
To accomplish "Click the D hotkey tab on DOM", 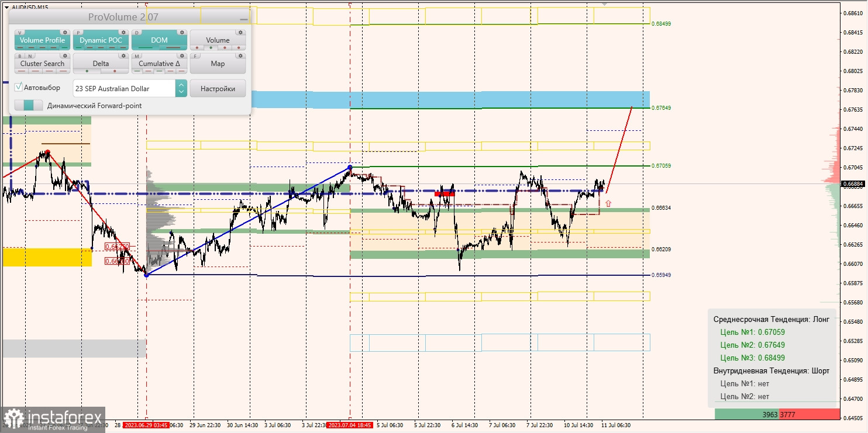I will [x=137, y=32].
